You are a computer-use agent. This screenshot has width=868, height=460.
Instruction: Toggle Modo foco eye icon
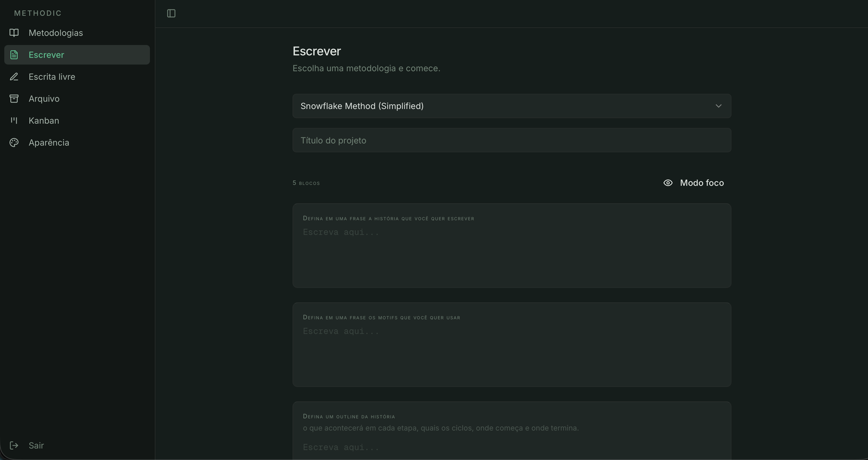(x=668, y=183)
